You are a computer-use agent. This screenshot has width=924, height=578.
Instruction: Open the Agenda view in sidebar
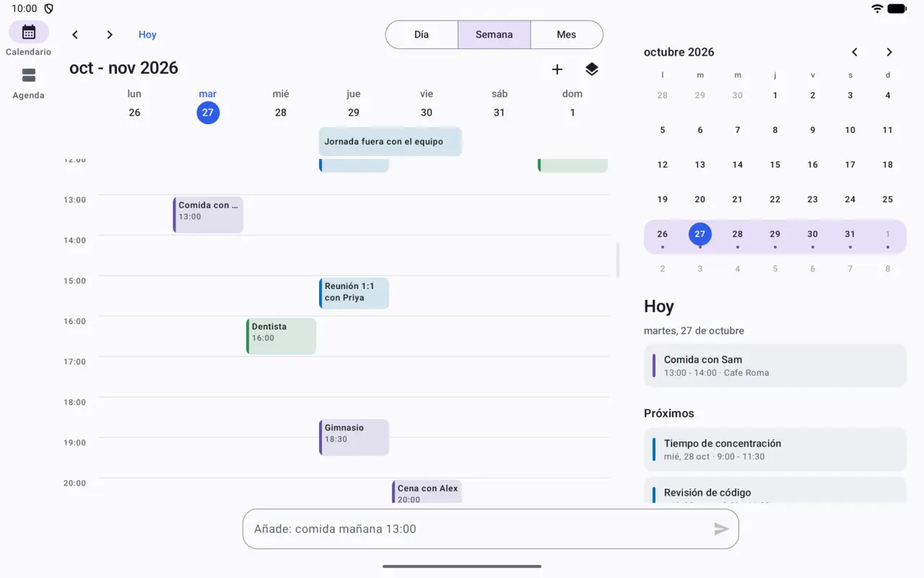pos(29,83)
